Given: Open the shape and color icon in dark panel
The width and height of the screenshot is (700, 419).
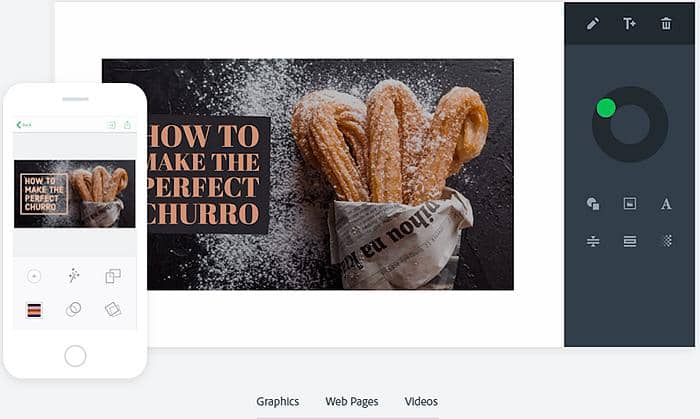Looking at the screenshot, I should [593, 204].
